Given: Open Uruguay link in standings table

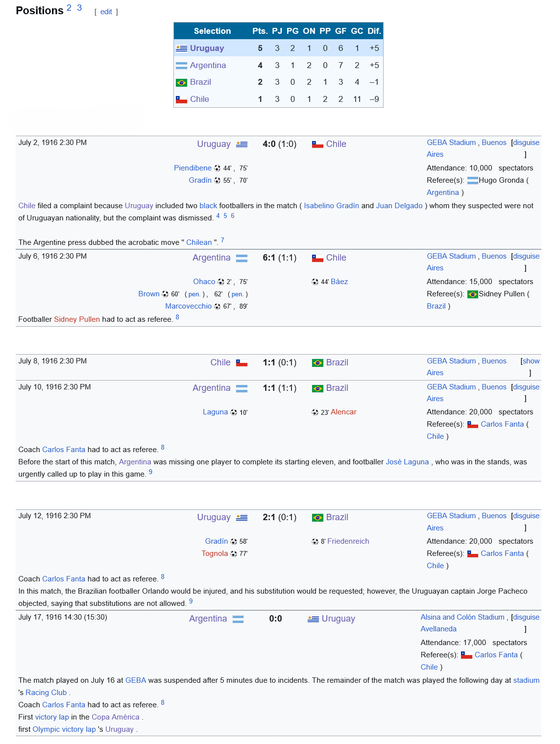Looking at the screenshot, I should (207, 48).
